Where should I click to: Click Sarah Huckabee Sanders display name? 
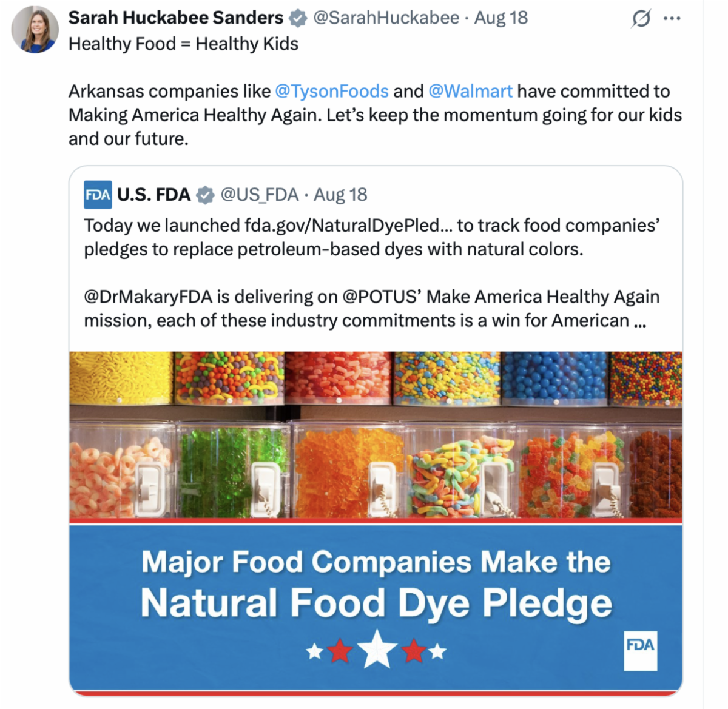click(176, 18)
